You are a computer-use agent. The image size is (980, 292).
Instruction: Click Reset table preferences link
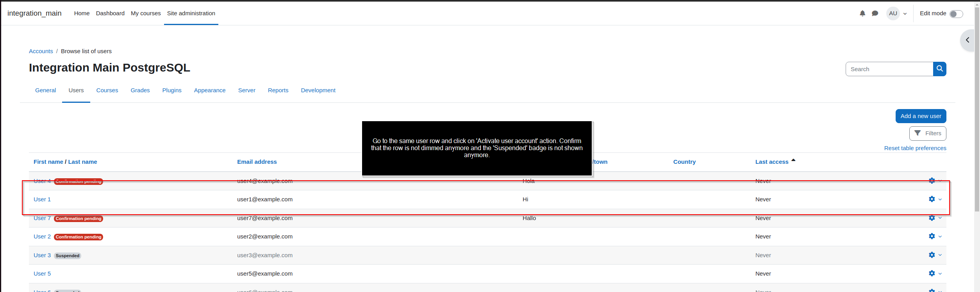point(915,148)
